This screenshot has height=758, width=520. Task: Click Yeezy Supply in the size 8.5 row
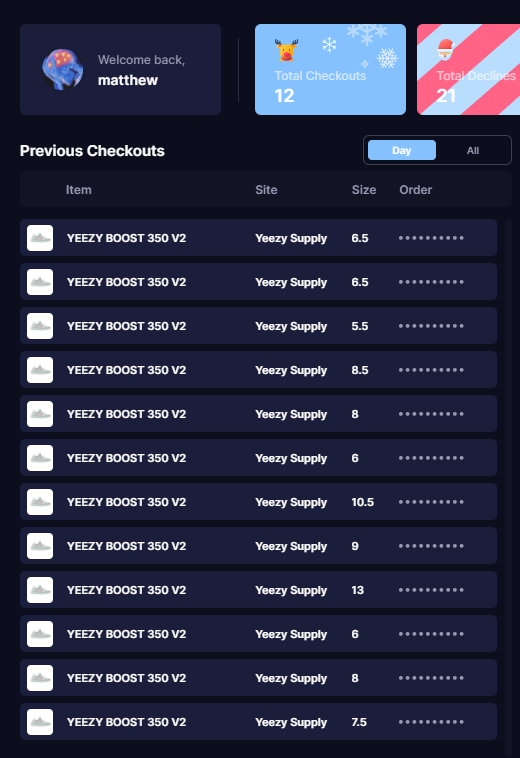tap(291, 371)
